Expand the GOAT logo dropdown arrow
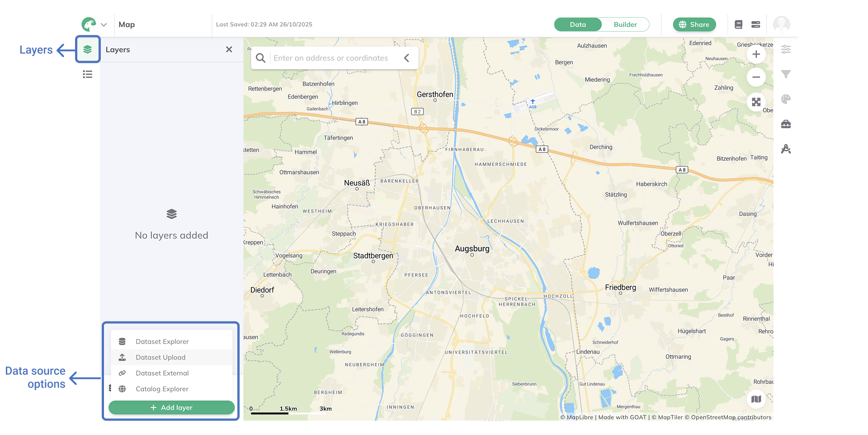 point(104,25)
